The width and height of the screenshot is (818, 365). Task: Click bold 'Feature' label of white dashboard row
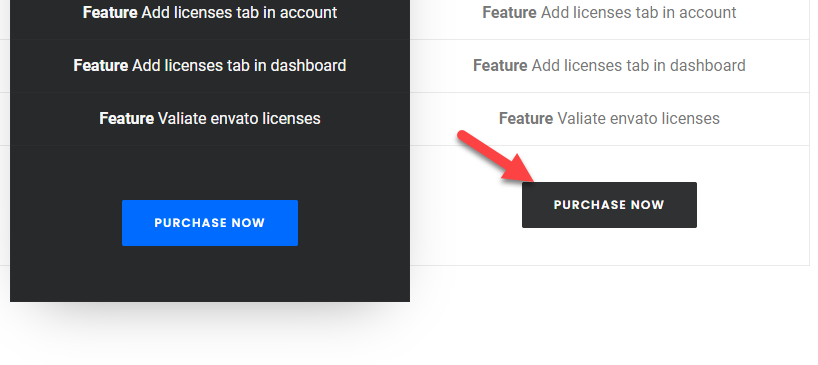click(500, 66)
